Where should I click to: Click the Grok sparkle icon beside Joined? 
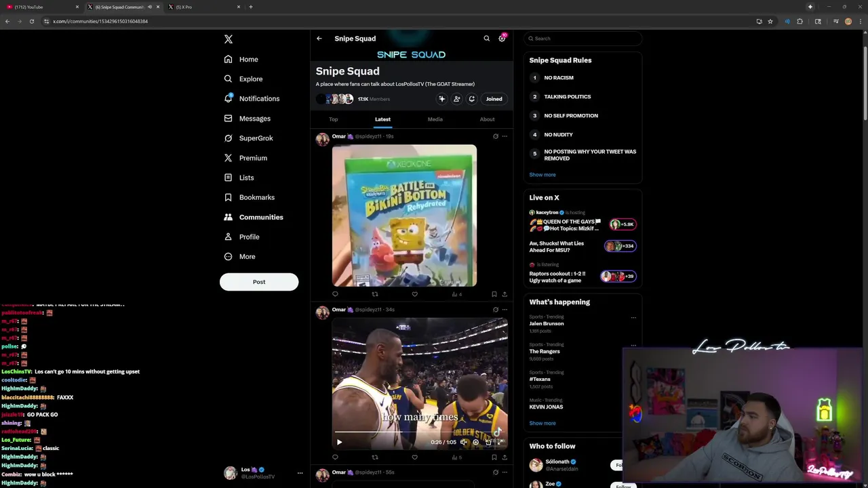[441, 99]
